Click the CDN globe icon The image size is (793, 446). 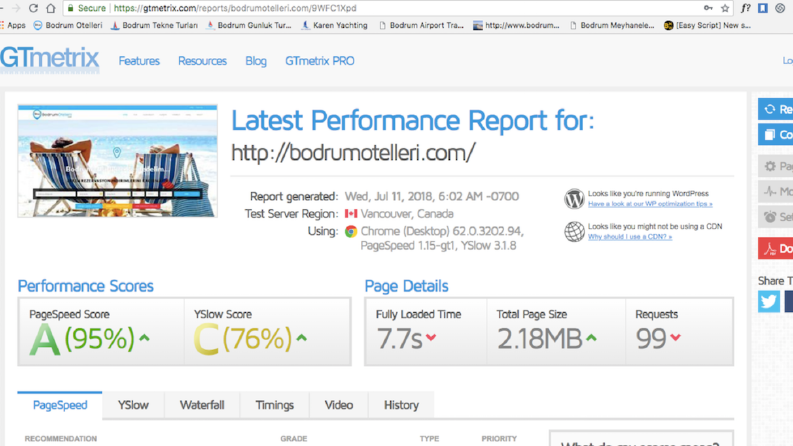click(x=574, y=232)
